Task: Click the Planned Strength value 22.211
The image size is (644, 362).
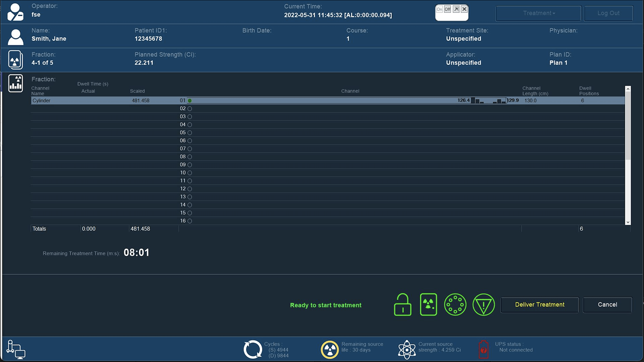Action: (144, 63)
